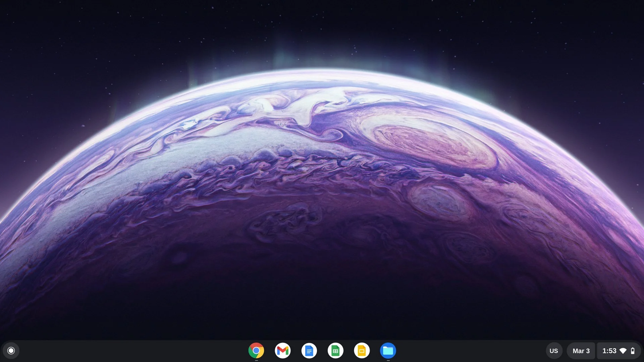
Task: Click the blue Docs document icon
Action: tap(309, 351)
